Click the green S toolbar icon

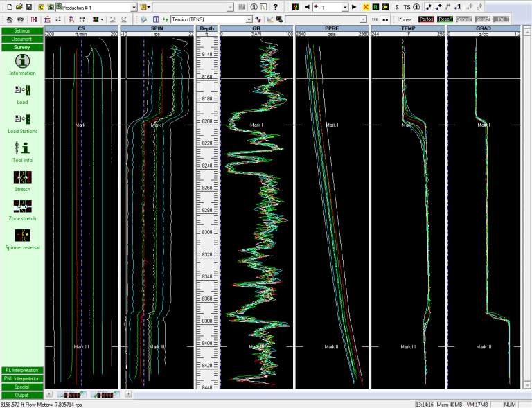[x=50, y=7]
